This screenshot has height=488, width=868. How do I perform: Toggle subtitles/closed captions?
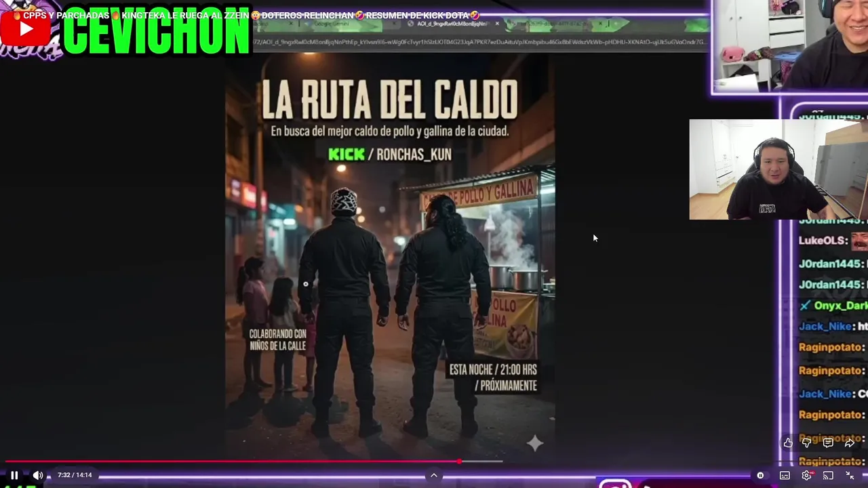click(785, 475)
